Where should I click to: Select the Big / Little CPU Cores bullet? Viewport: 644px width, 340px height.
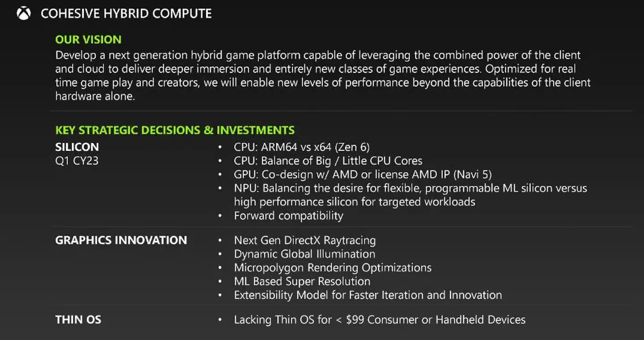[x=328, y=161]
